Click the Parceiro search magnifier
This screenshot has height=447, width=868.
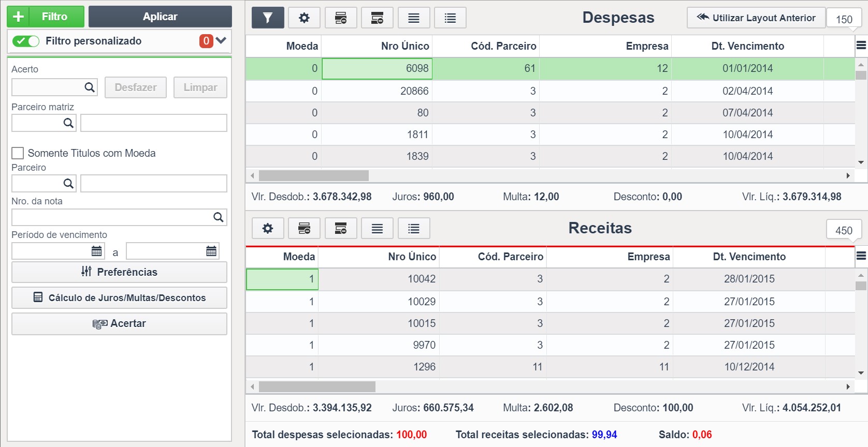[x=68, y=183]
